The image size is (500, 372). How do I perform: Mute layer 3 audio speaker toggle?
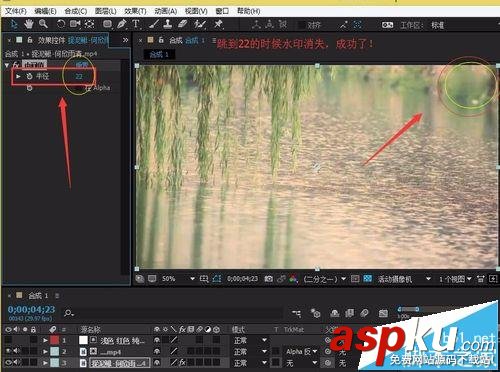click(16, 362)
